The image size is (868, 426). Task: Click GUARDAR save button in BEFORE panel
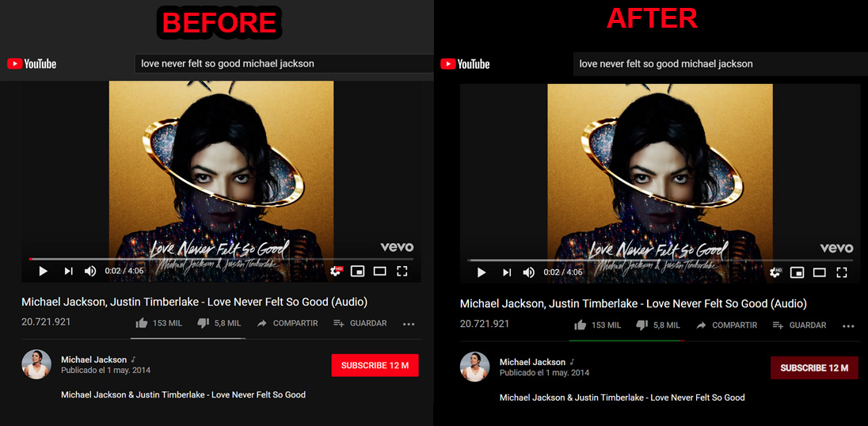coord(360,323)
